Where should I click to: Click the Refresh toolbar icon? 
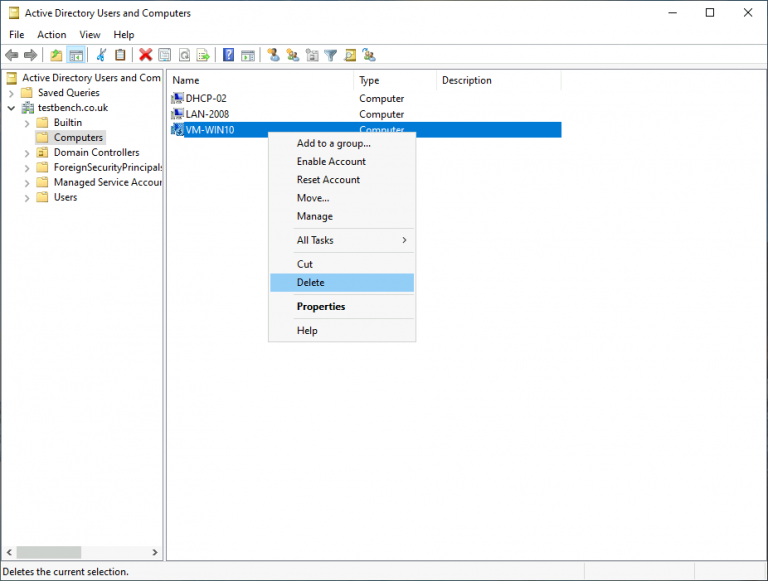[x=184, y=55]
